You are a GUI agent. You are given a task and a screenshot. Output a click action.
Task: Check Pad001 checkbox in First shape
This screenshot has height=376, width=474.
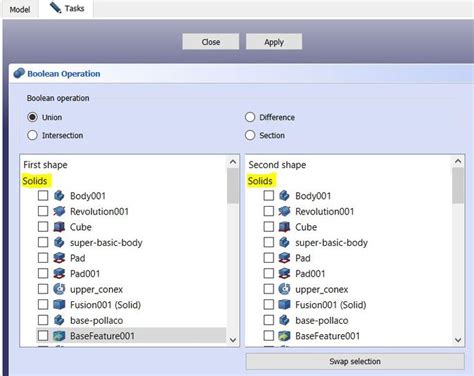pyautogui.click(x=43, y=273)
